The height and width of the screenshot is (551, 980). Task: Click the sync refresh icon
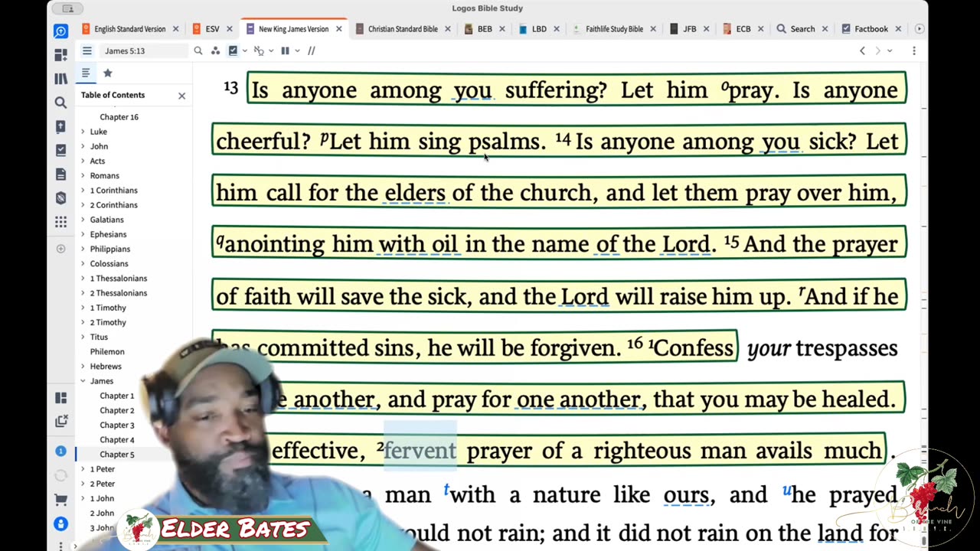(60, 475)
